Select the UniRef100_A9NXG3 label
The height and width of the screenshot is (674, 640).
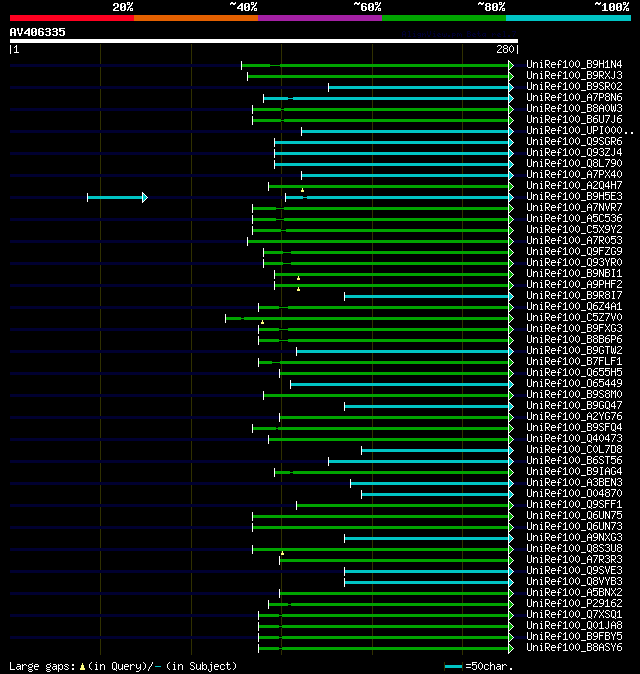coord(574,538)
